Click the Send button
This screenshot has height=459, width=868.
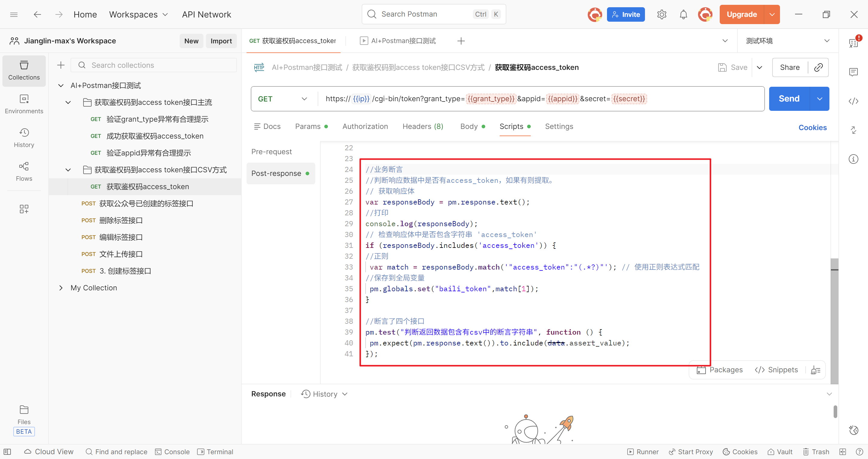789,99
